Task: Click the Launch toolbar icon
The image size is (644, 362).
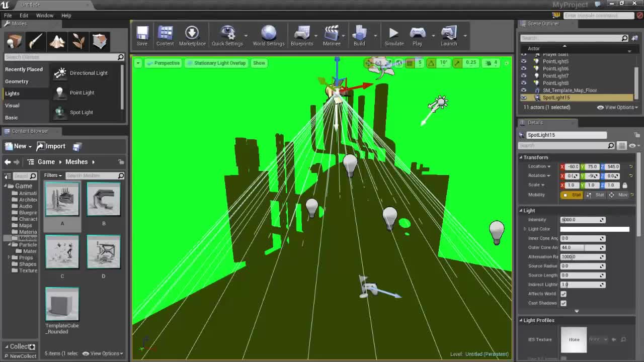Action: click(449, 36)
